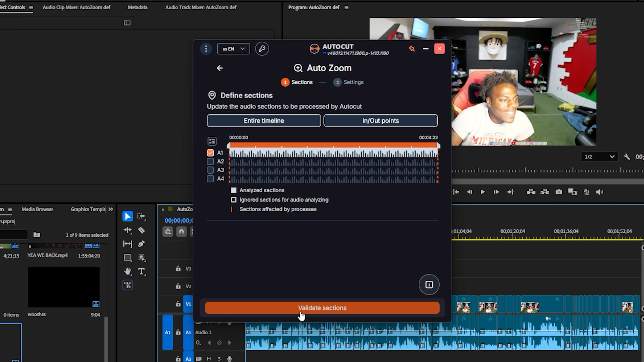Click the Lift button in Program Monitor
The height and width of the screenshot is (362, 644).
click(531, 192)
